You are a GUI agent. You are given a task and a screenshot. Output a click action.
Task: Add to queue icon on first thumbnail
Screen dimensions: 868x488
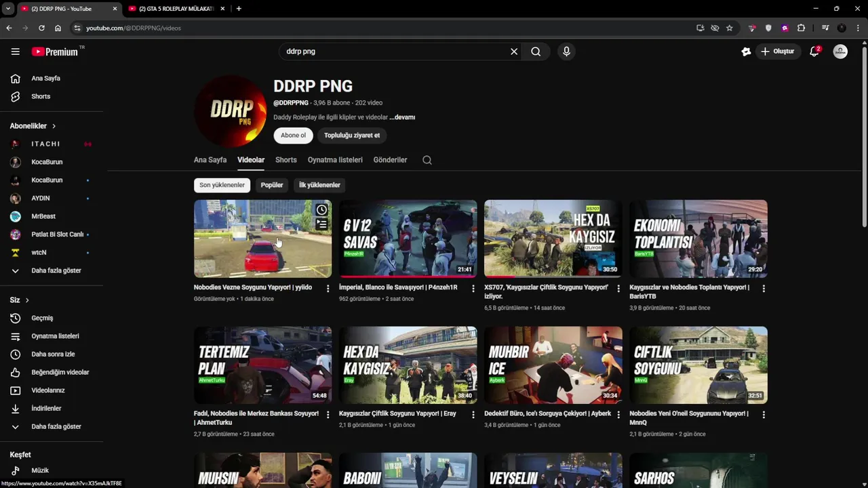321,224
